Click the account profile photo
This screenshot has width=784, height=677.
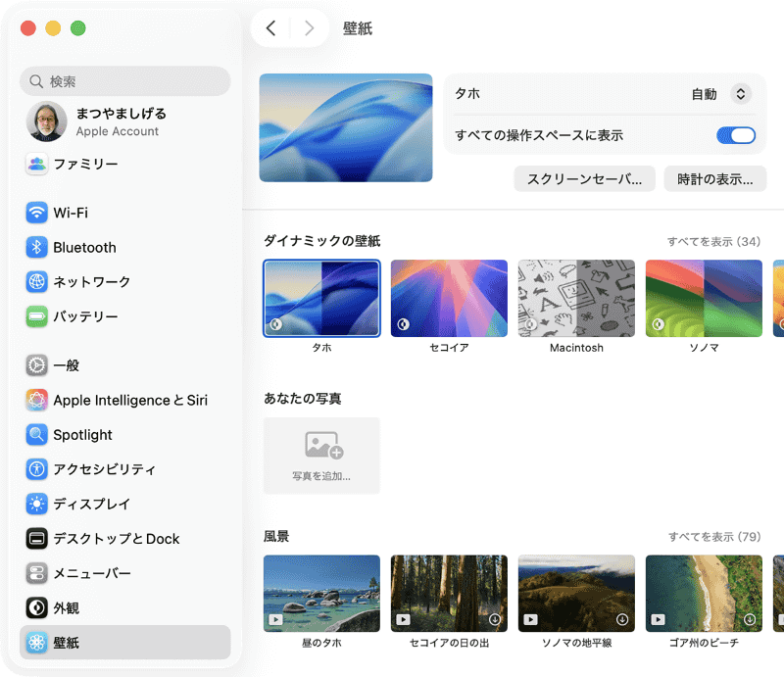(46, 121)
